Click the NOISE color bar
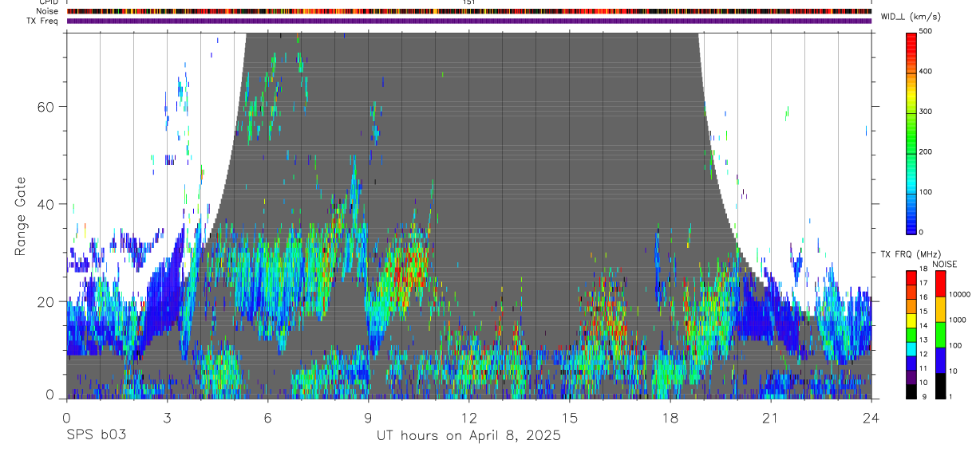Screen dimensions: 980x452 point(941,334)
